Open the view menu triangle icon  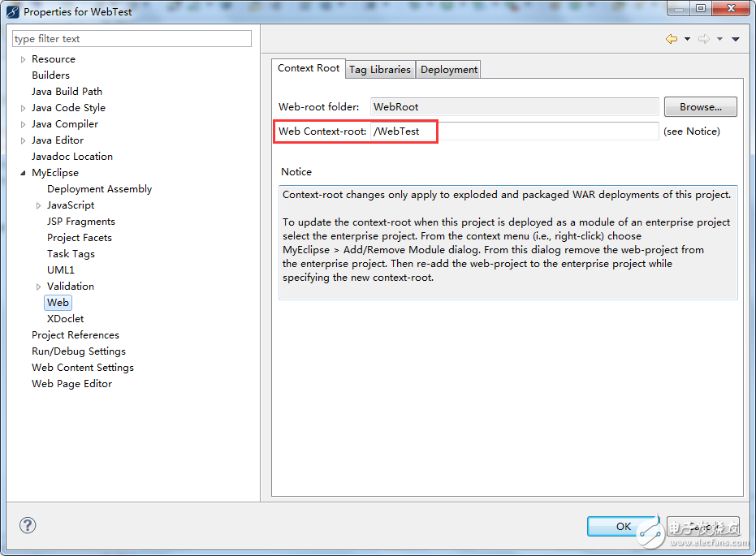pyautogui.click(x=735, y=39)
